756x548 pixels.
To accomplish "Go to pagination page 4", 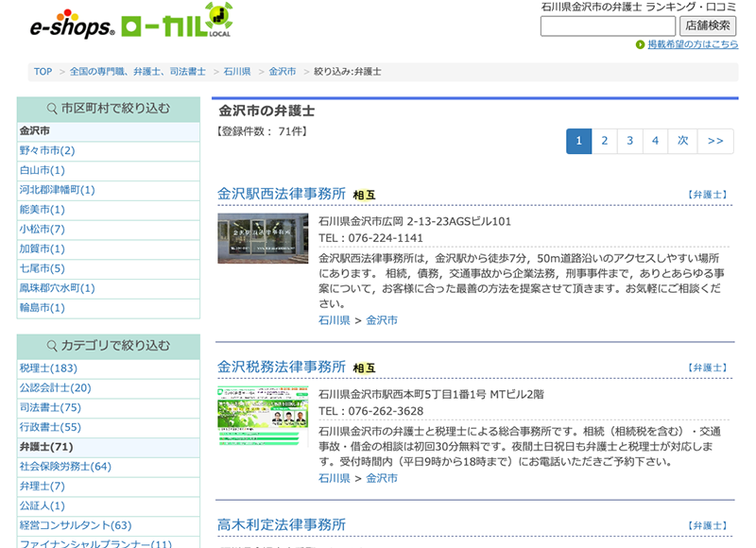I will tap(655, 141).
